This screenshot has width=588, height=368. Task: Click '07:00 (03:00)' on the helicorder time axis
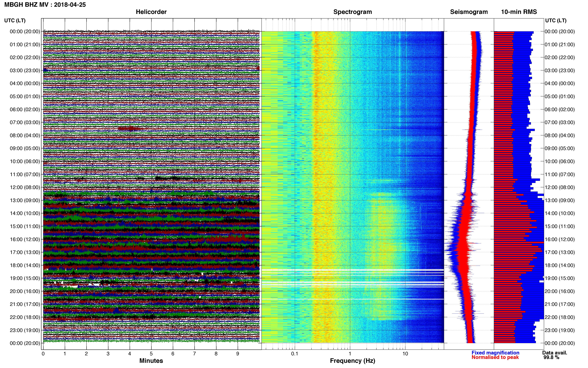[x=25, y=122]
